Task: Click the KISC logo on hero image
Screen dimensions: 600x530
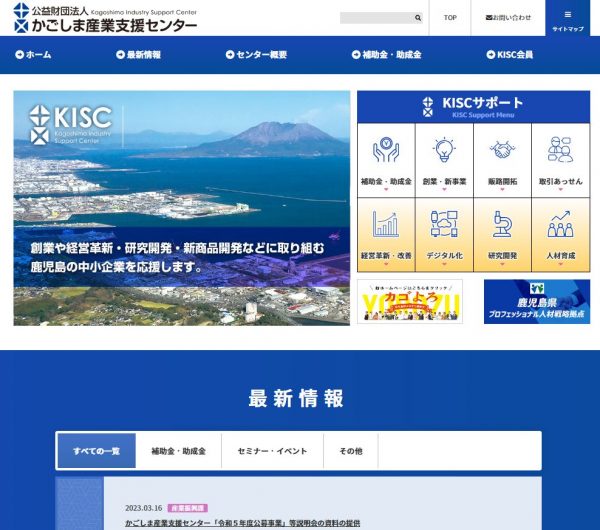Action: tap(71, 125)
